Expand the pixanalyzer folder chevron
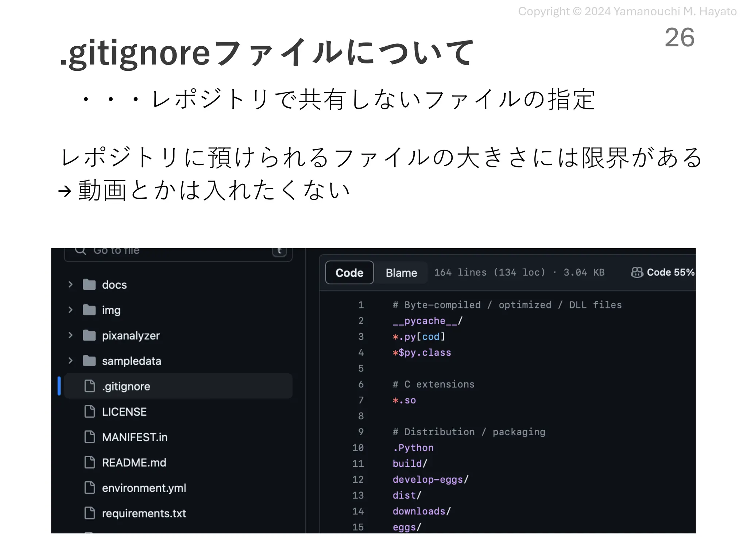 70,335
